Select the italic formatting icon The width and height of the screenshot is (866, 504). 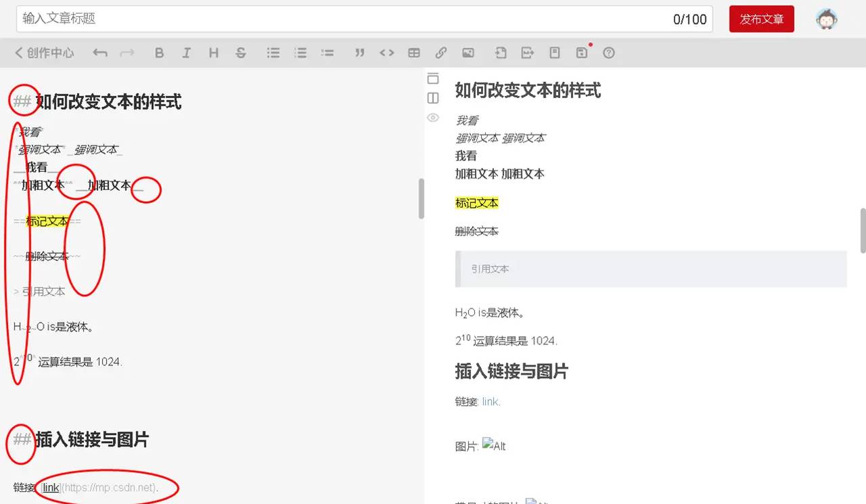pos(187,52)
